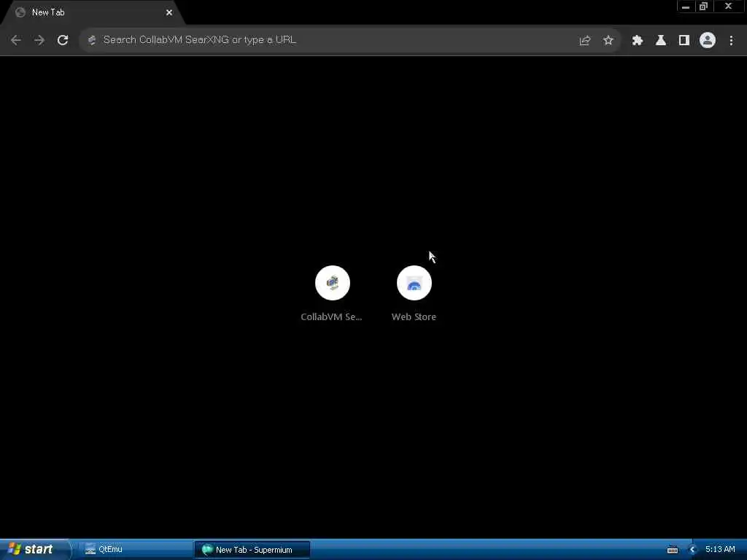Expand hidden system tray icons

692,550
